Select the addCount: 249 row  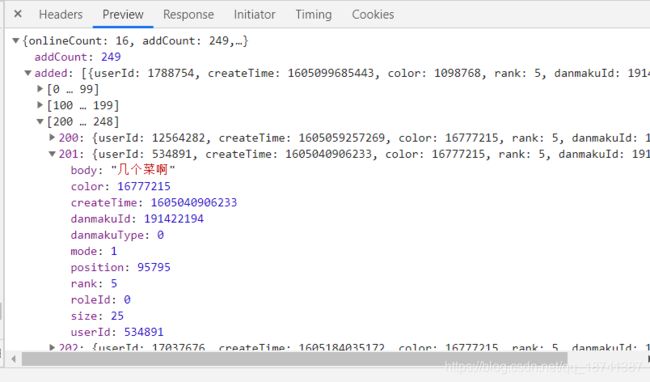(x=78, y=57)
